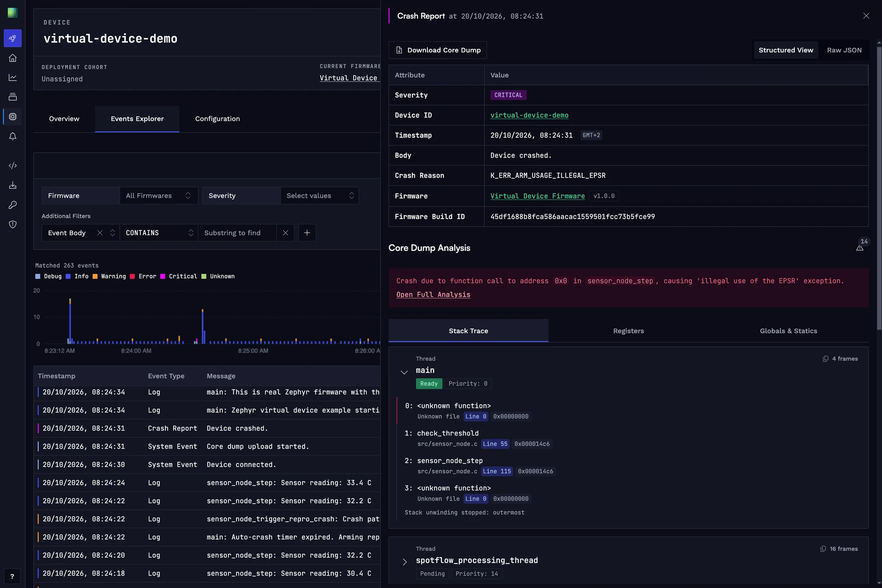Expand the spotflow_processing_thread frames
Viewport: 882px width, 588px height.
click(x=404, y=562)
